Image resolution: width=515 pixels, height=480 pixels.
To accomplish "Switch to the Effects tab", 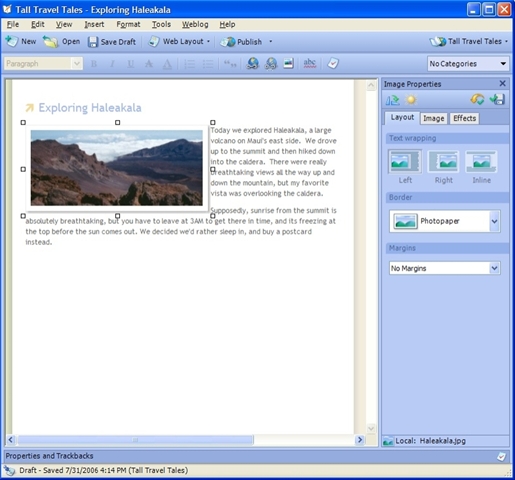I will [x=464, y=118].
